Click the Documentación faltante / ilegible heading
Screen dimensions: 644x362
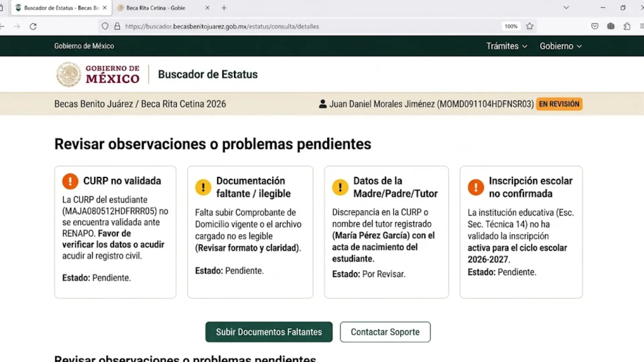coord(253,187)
